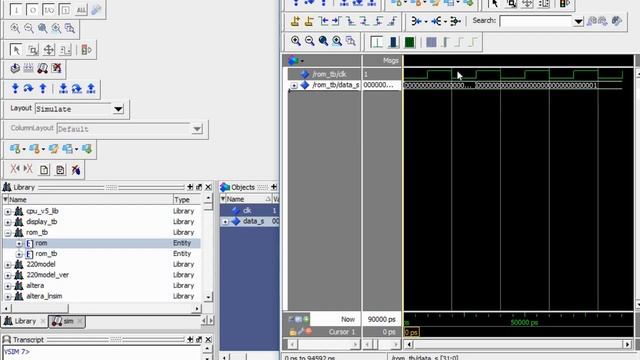Click zoom in icon in left toolbar
Viewport: 640px width, 360px height.
pos(15,28)
